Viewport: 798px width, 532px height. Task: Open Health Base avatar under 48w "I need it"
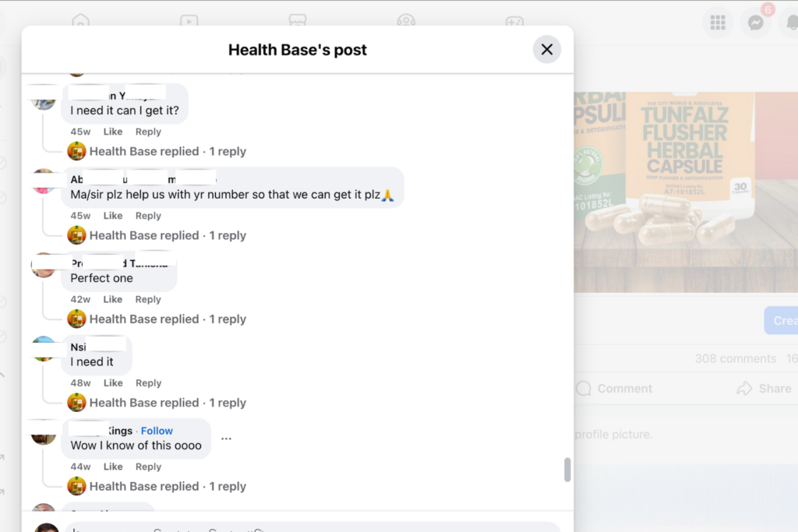pos(76,402)
